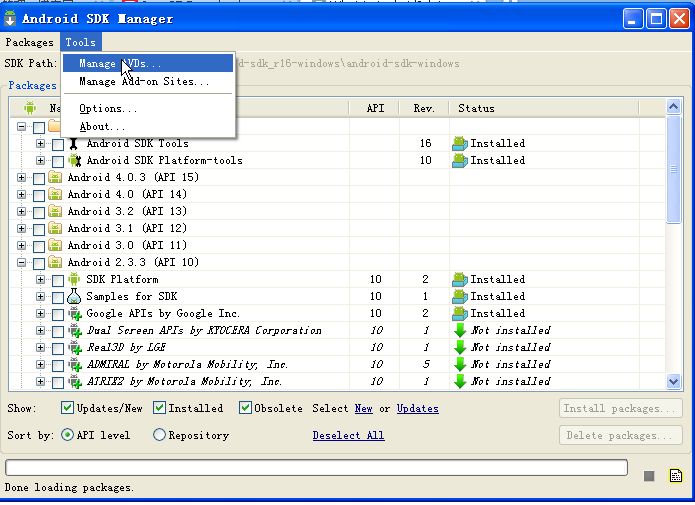This screenshot has height=505, width=695.
Task: Open the log window icon at bottom right
Action: [675, 476]
